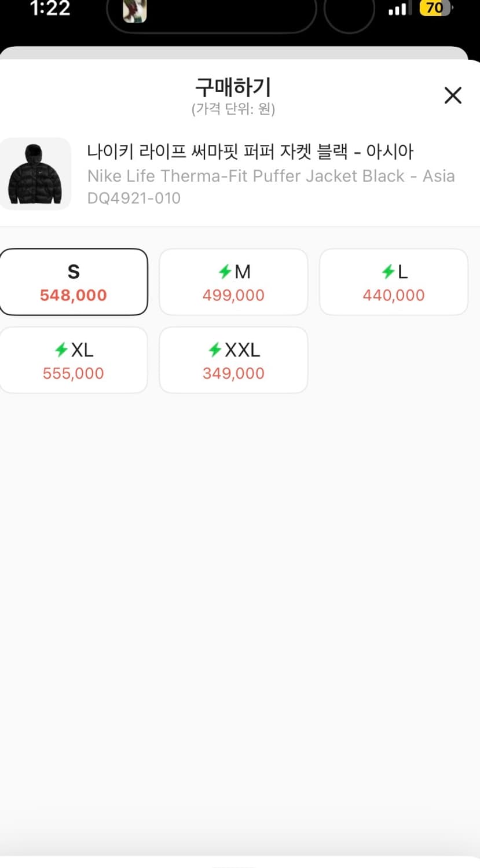Click the model number DQ4921-010
Image resolution: width=480 pixels, height=868 pixels.
pyautogui.click(x=134, y=198)
